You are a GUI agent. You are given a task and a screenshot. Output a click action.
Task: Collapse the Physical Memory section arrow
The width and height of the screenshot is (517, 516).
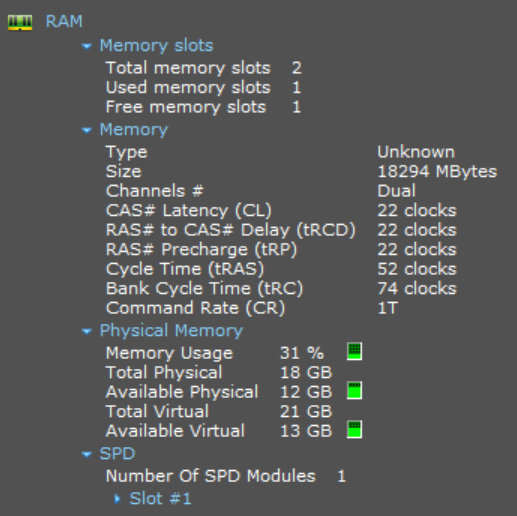pyautogui.click(x=87, y=331)
